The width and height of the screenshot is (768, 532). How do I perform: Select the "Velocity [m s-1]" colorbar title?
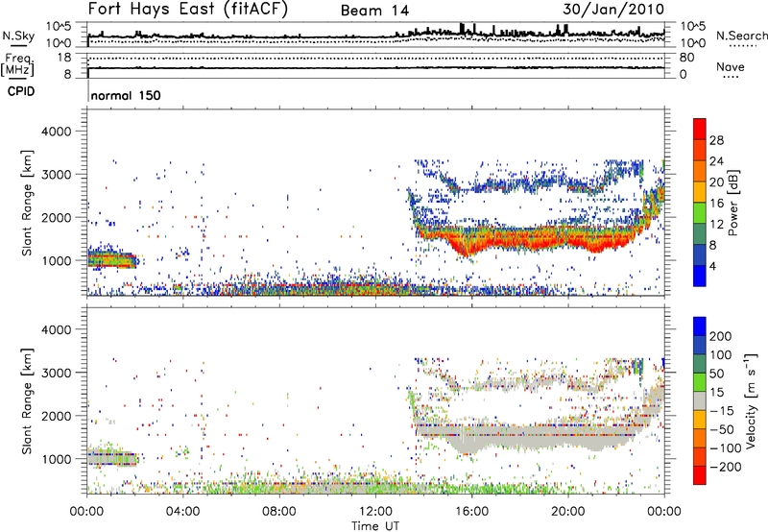coord(751,400)
